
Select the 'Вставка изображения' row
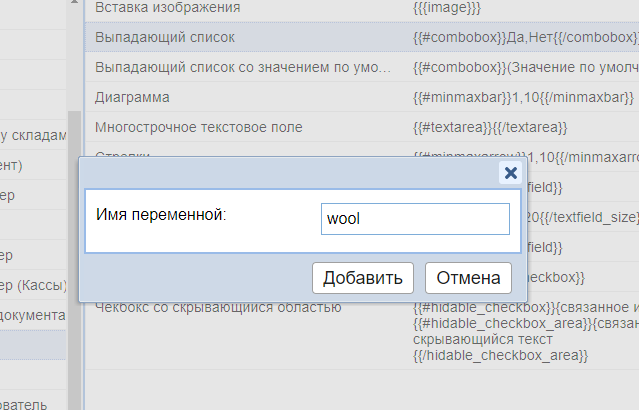click(x=167, y=8)
